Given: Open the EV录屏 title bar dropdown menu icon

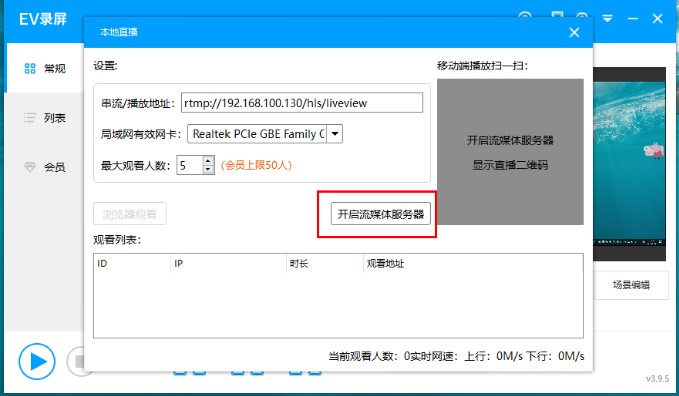Looking at the screenshot, I should (608, 18).
